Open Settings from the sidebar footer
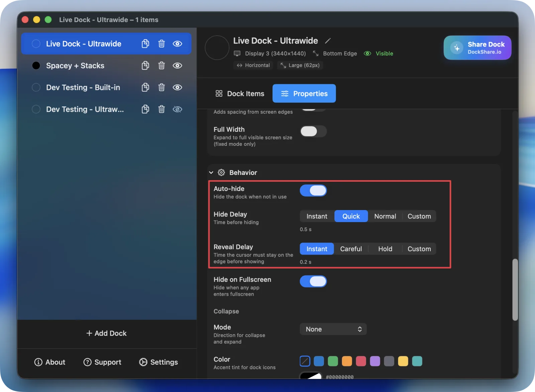The width and height of the screenshot is (535, 392). click(158, 362)
